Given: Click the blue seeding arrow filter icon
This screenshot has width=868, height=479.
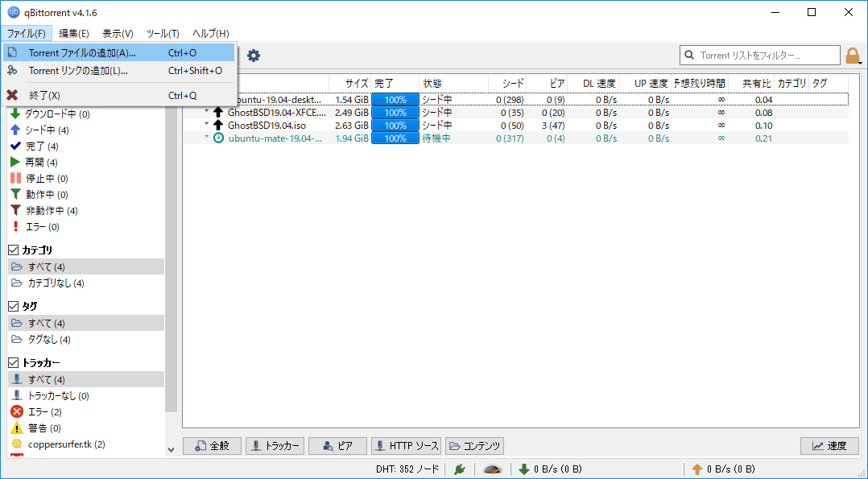Looking at the screenshot, I should 15,130.
